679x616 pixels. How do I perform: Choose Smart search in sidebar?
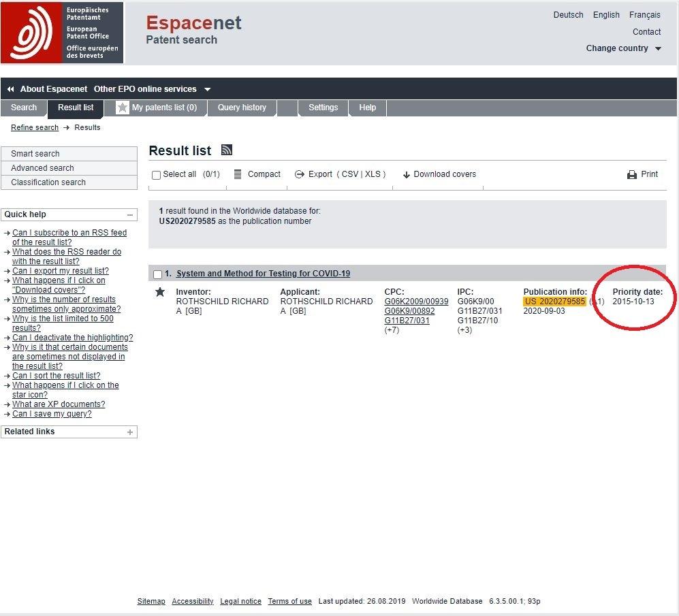(x=69, y=154)
